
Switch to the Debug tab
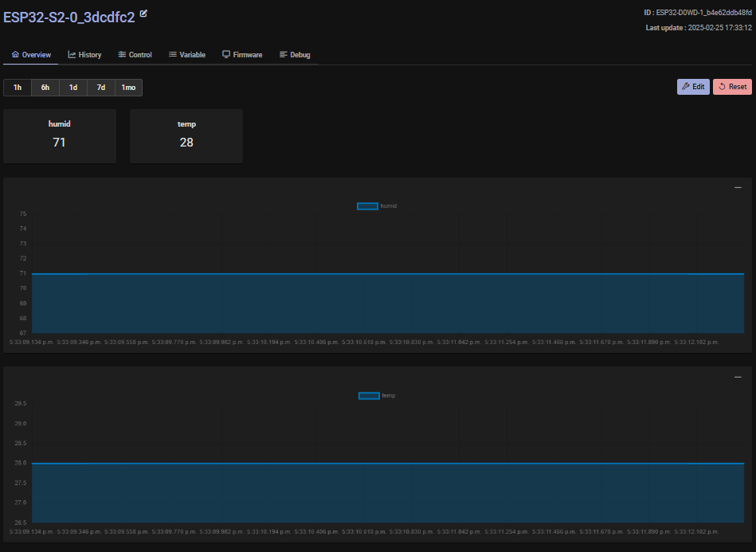[295, 55]
